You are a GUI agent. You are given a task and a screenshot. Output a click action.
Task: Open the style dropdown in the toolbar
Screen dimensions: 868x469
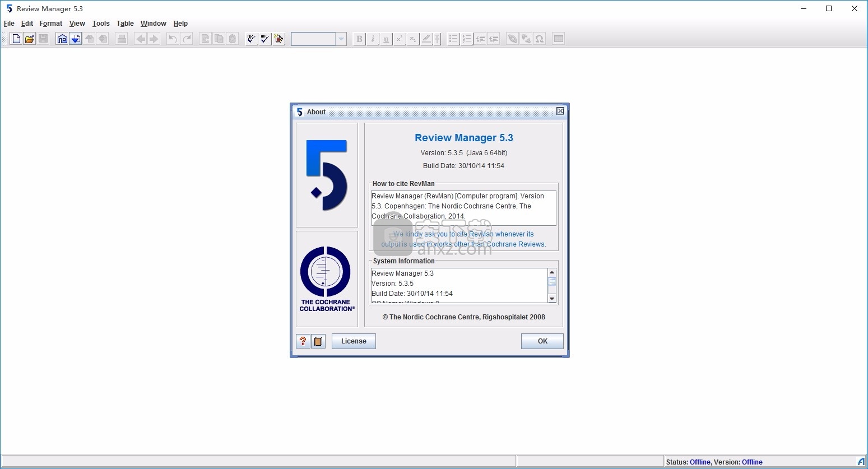click(x=341, y=39)
